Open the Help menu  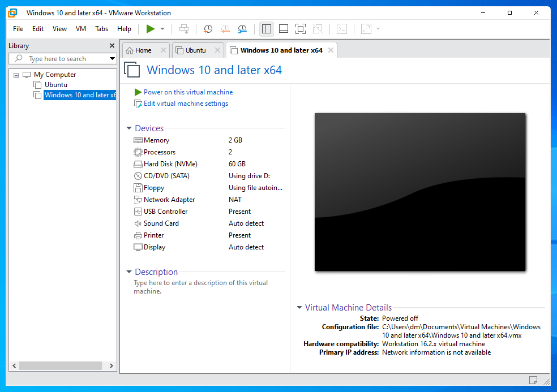click(x=124, y=29)
